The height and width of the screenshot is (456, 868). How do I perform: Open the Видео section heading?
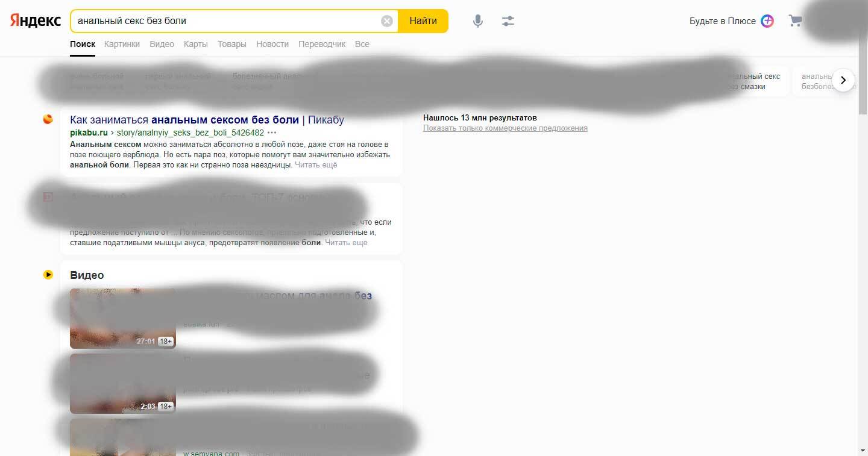point(87,275)
